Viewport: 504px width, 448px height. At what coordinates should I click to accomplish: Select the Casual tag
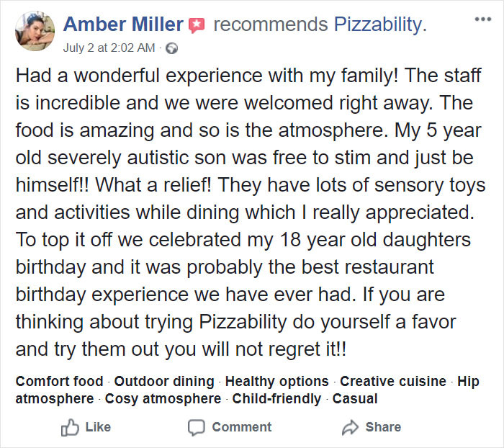coord(355,399)
